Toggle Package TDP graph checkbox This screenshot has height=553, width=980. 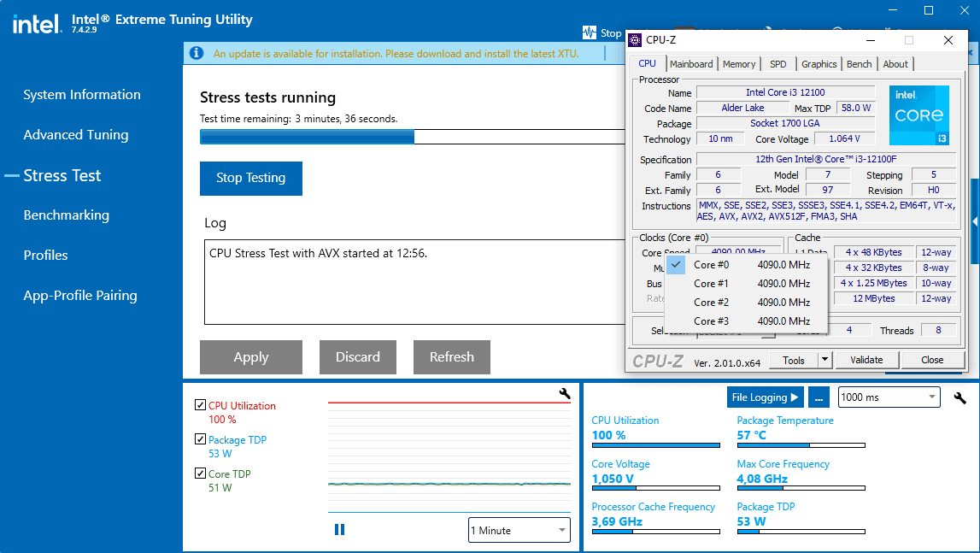pos(200,439)
